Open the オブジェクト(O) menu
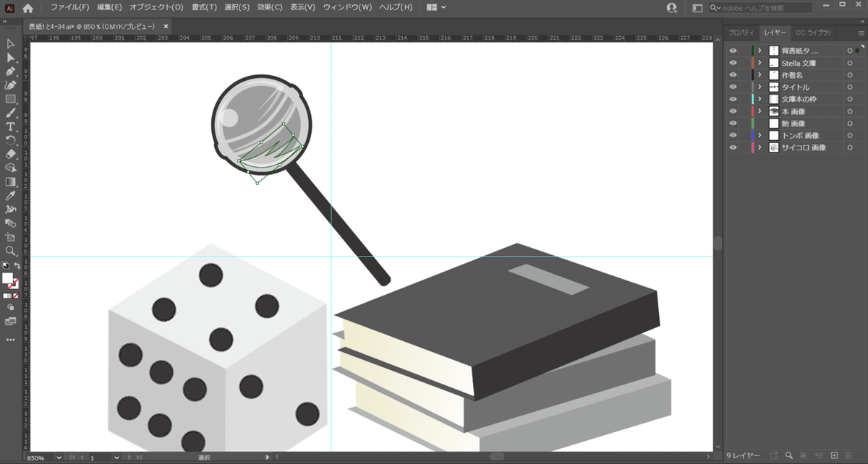 coord(156,7)
